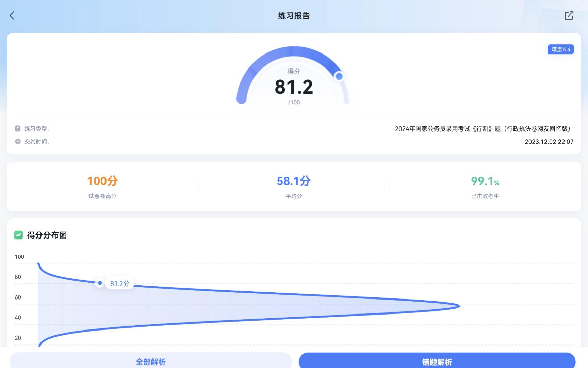The image size is (588, 368).
Task: Click the 平均分 label
Action: (294, 196)
